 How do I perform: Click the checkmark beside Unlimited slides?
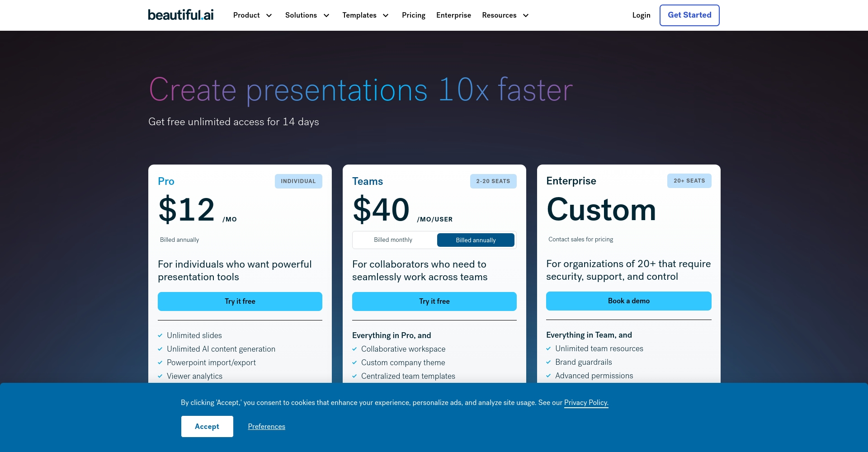coord(160,335)
